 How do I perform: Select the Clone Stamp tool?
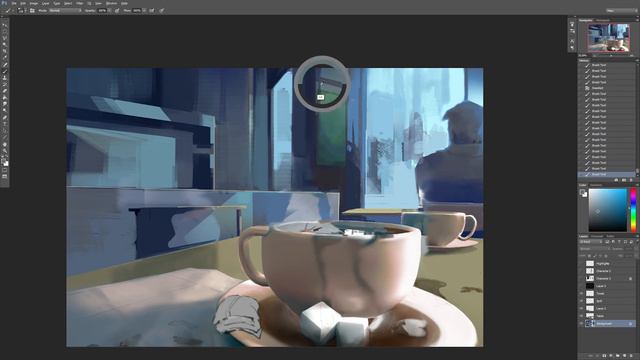point(5,78)
